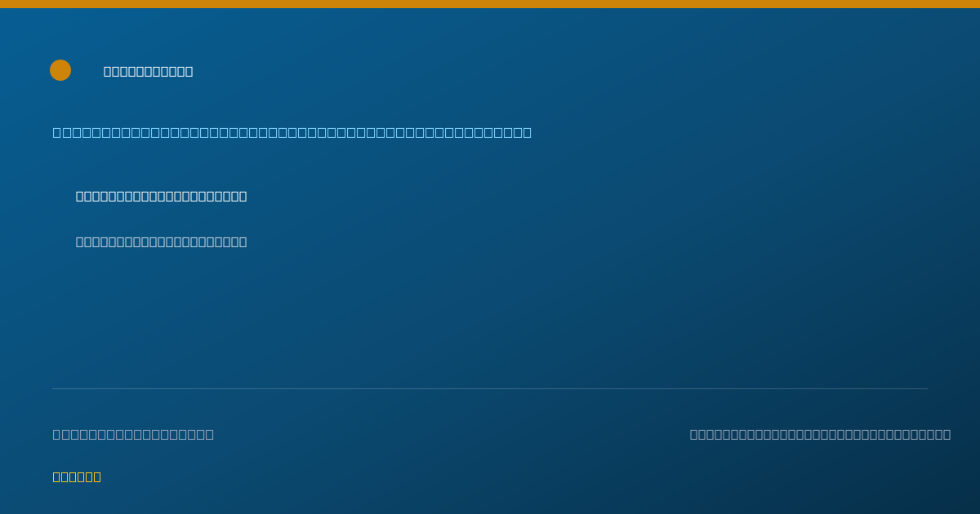Image resolution: width=980 pixels, height=514 pixels.
Task: Click the start of the light-blue headline line
Action: point(57,132)
